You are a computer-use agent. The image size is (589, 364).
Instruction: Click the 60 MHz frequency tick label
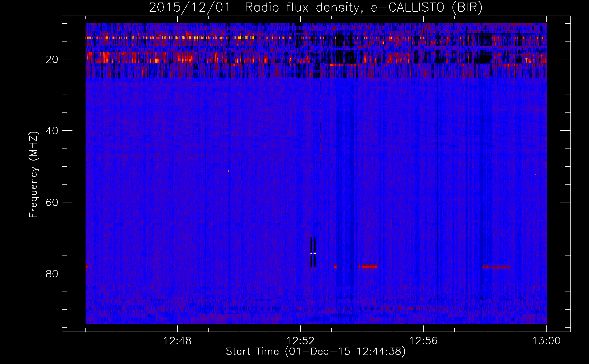point(52,202)
